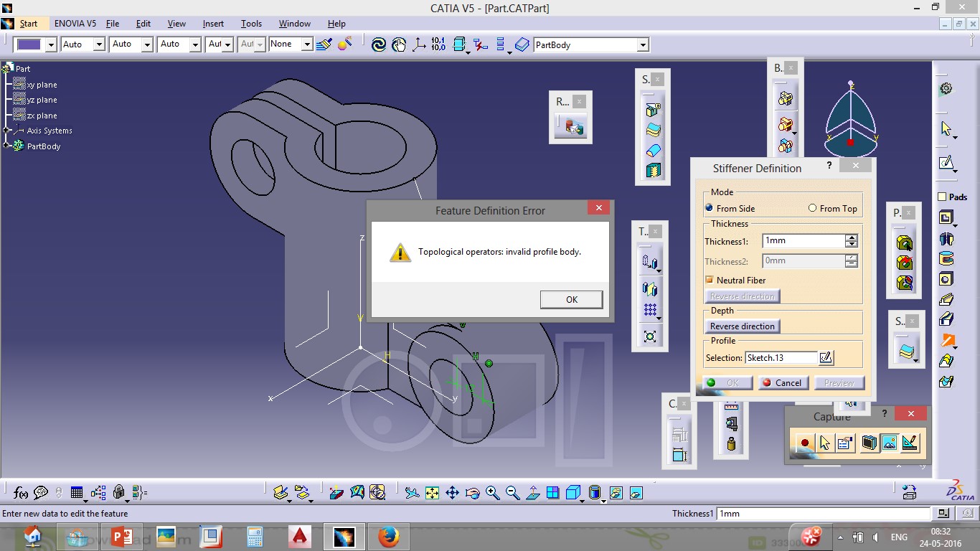This screenshot has width=980, height=551.
Task: Click the Rotate view icon
Action: point(472,492)
